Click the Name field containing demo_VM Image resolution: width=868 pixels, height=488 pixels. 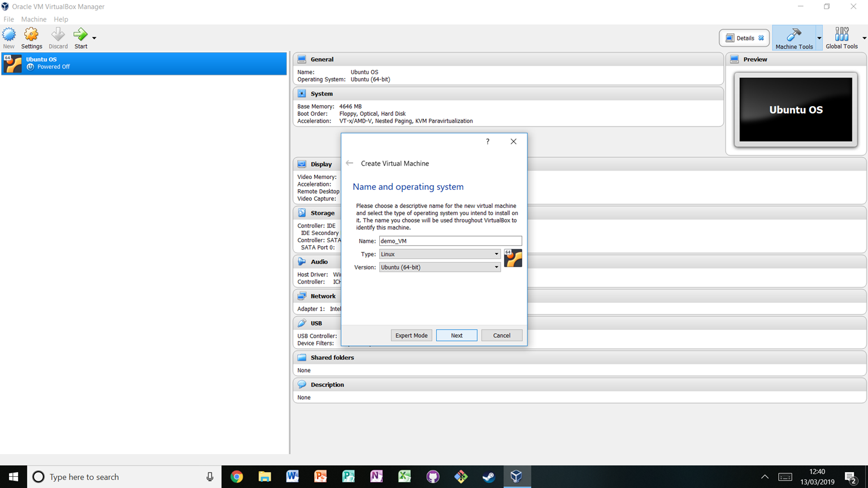(x=450, y=241)
